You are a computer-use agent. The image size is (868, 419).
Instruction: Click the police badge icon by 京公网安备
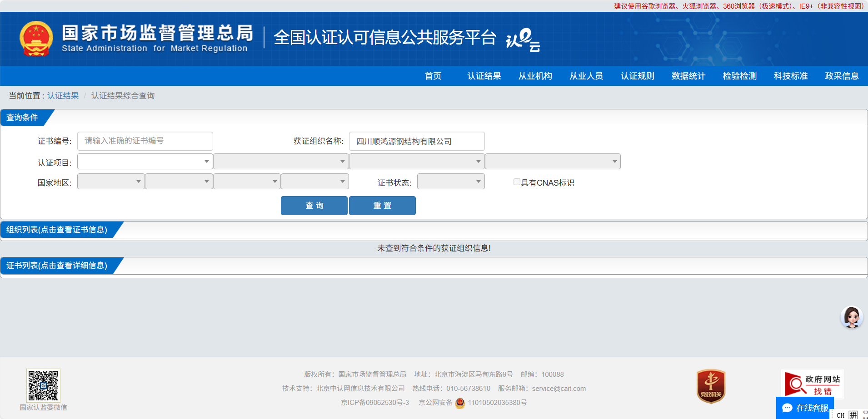[460, 403]
